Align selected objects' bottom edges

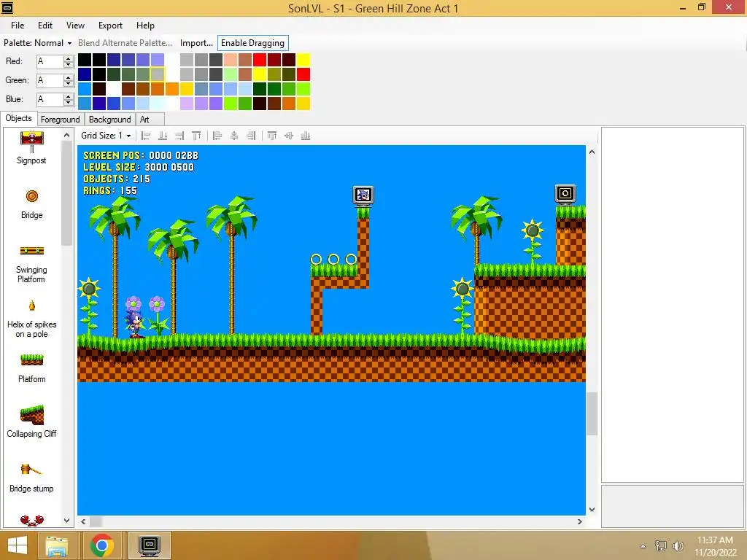(x=306, y=136)
